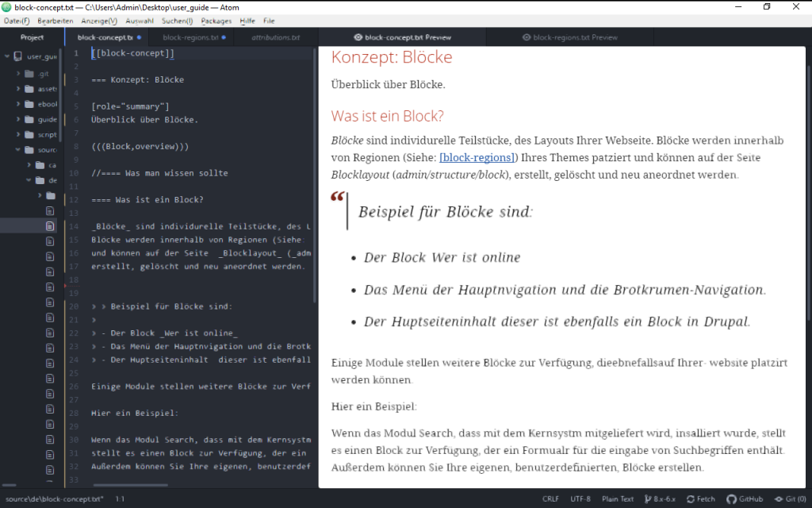Click the modified dot on block-concept.txt tab

pos(139,37)
